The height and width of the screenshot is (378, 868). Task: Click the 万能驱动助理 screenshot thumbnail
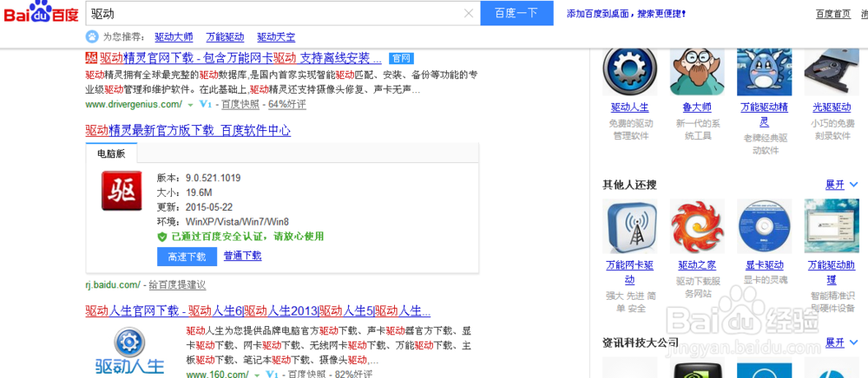point(832,226)
